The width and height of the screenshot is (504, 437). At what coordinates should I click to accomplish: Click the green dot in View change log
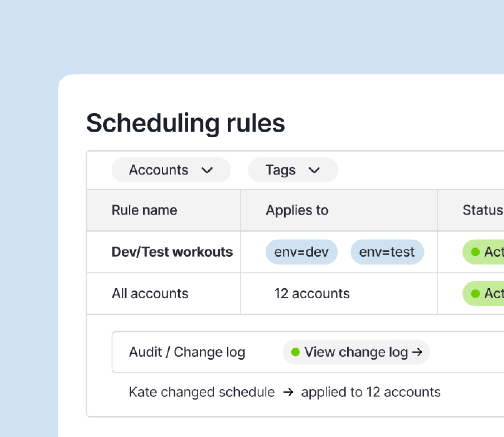coord(295,352)
